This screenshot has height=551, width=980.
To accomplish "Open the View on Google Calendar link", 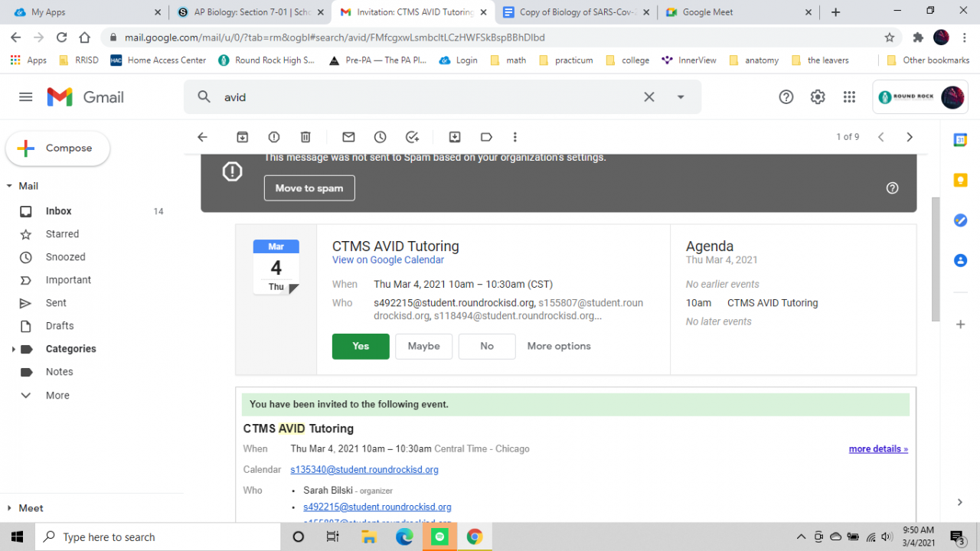I will pyautogui.click(x=388, y=260).
